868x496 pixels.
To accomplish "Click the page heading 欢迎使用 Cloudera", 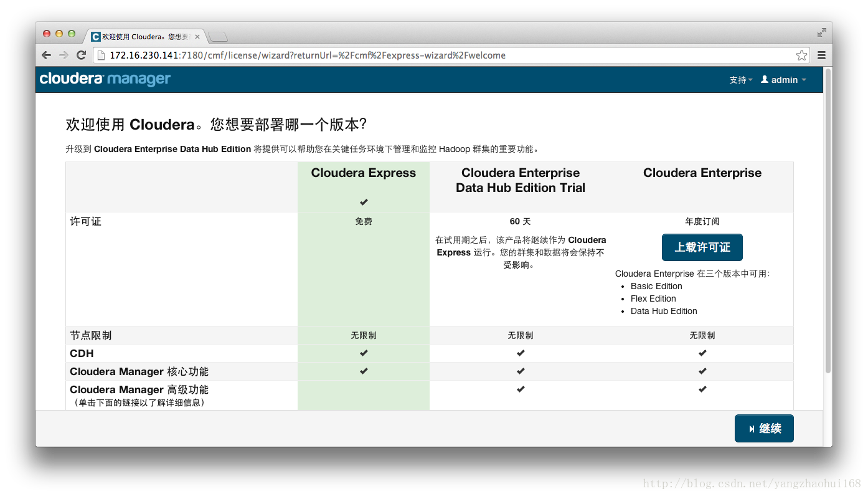I will (x=216, y=125).
